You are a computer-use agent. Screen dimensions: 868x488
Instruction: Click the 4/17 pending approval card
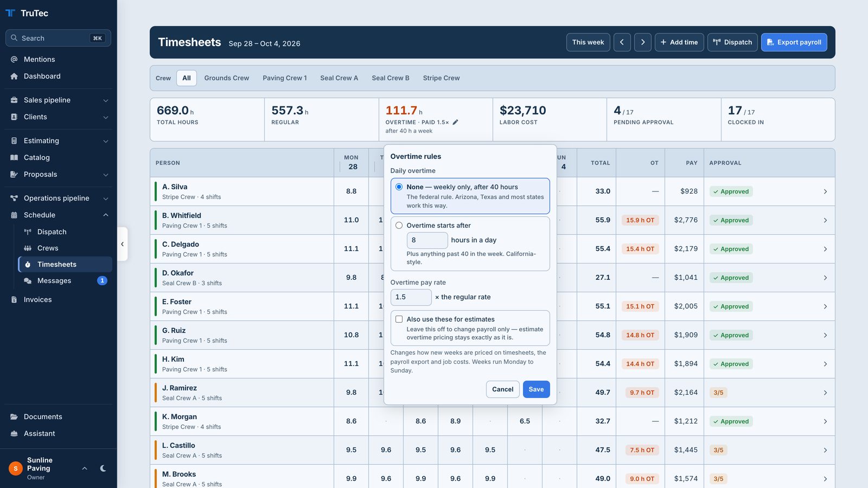664,119
